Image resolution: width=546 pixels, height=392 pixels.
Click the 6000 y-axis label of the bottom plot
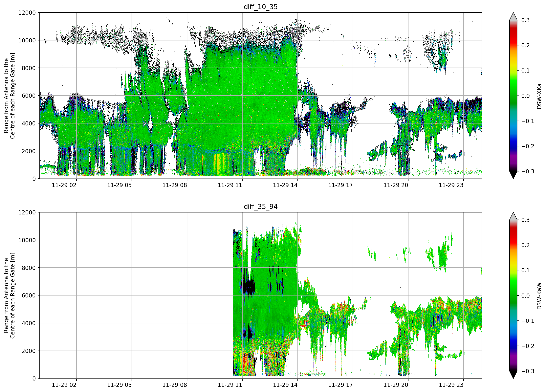tap(29, 295)
